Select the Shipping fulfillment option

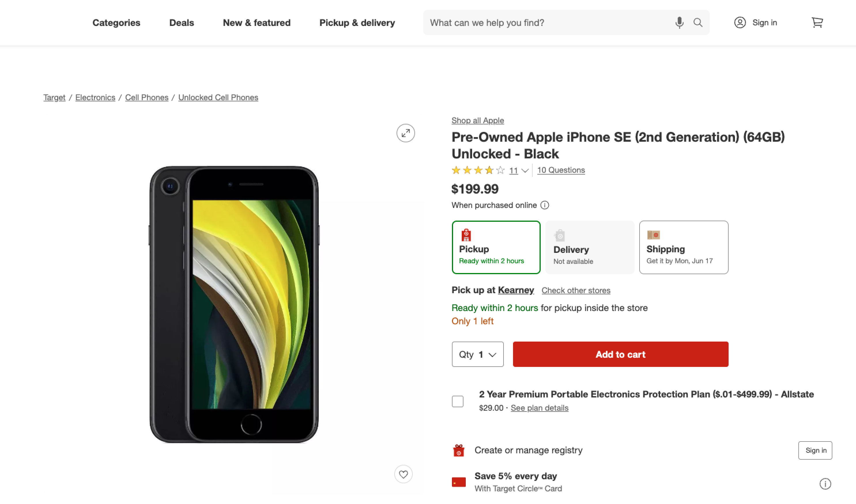(x=683, y=247)
